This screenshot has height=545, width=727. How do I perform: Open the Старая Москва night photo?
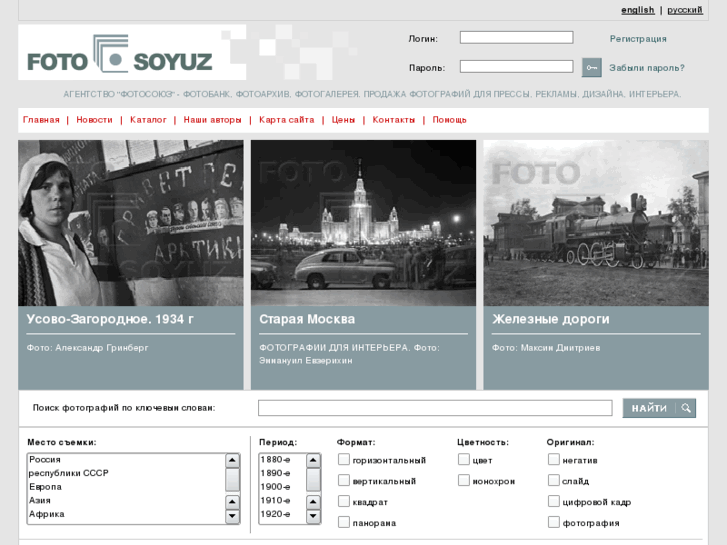pos(364,223)
